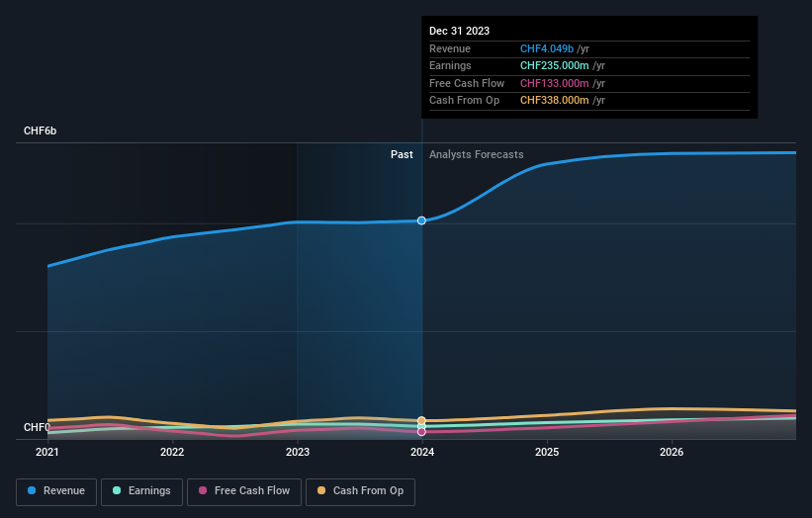Viewport: 812px width, 518px height.
Task: Toggle the Earnings legend series
Action: 141,491
